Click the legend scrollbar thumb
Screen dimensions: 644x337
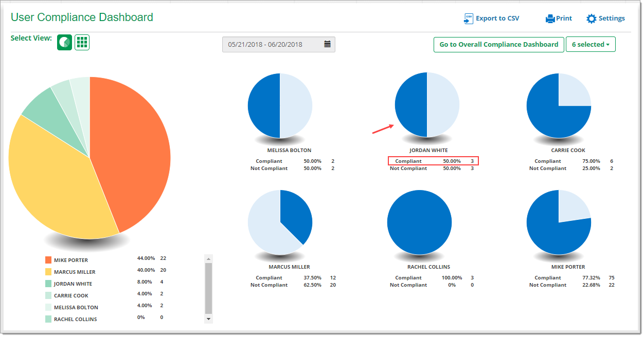[208, 288]
